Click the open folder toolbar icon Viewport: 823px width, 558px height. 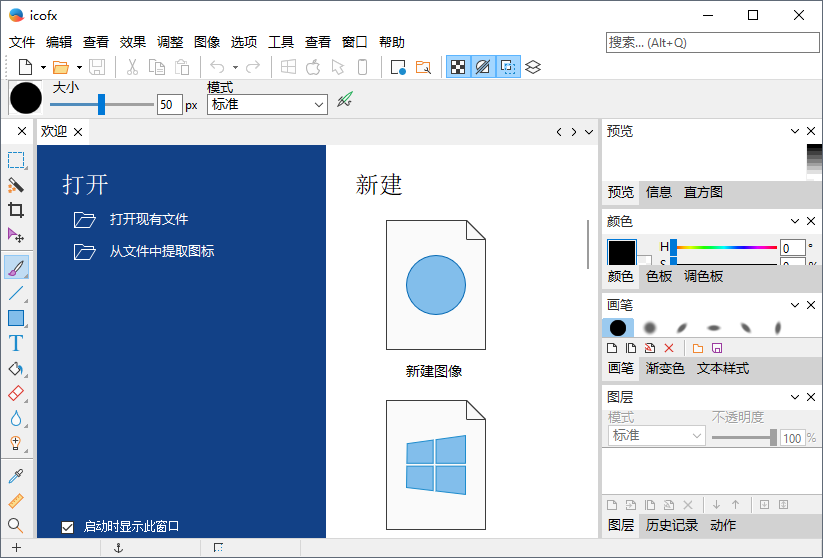tap(61, 67)
